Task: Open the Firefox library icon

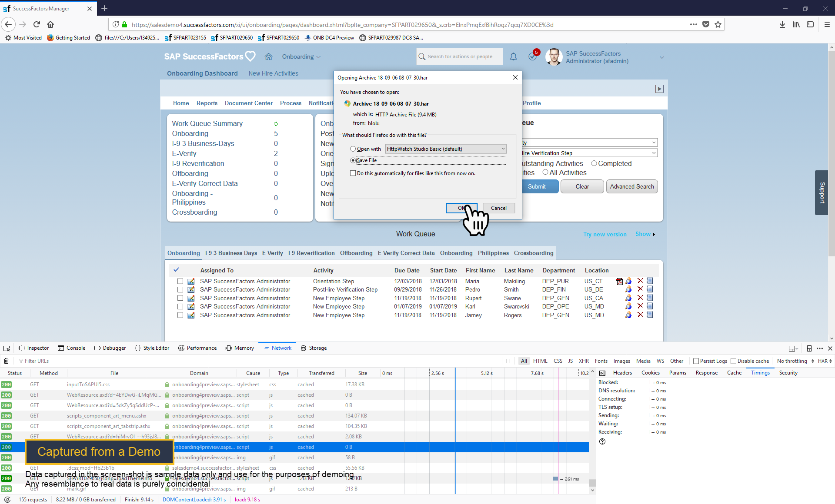Action: point(796,24)
